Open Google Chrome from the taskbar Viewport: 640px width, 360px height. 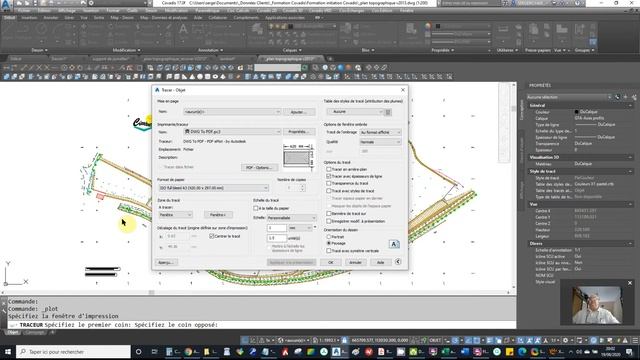click(x=188, y=351)
